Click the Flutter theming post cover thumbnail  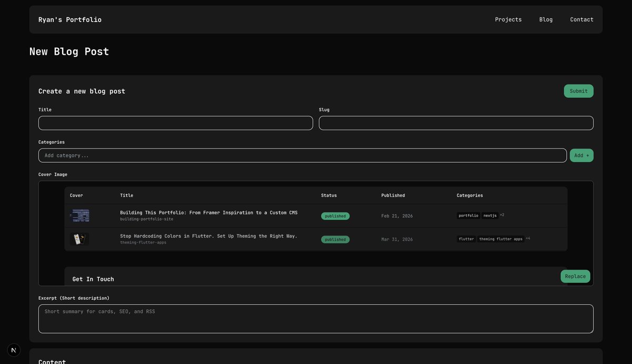click(x=80, y=239)
